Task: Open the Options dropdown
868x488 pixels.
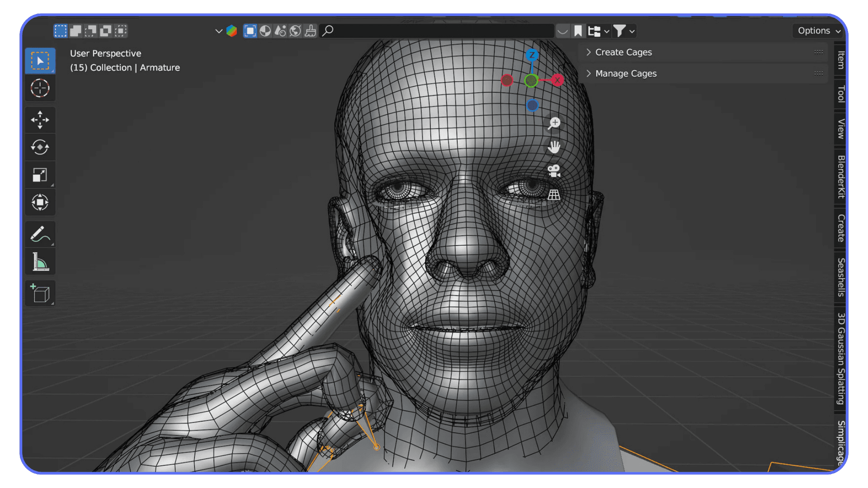Action: (x=818, y=31)
